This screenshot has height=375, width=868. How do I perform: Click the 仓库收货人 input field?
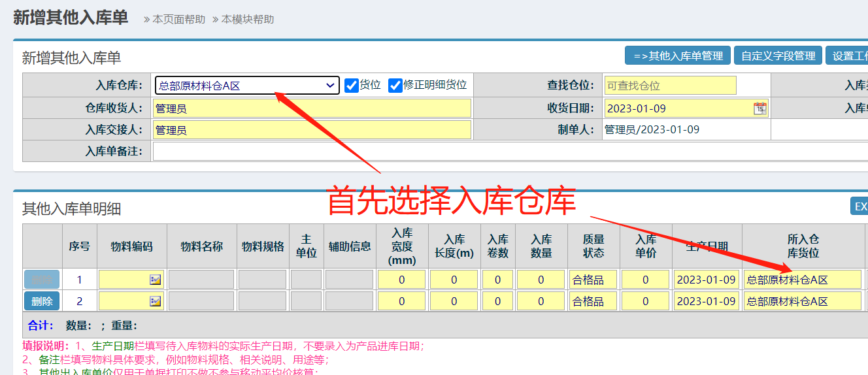312,108
